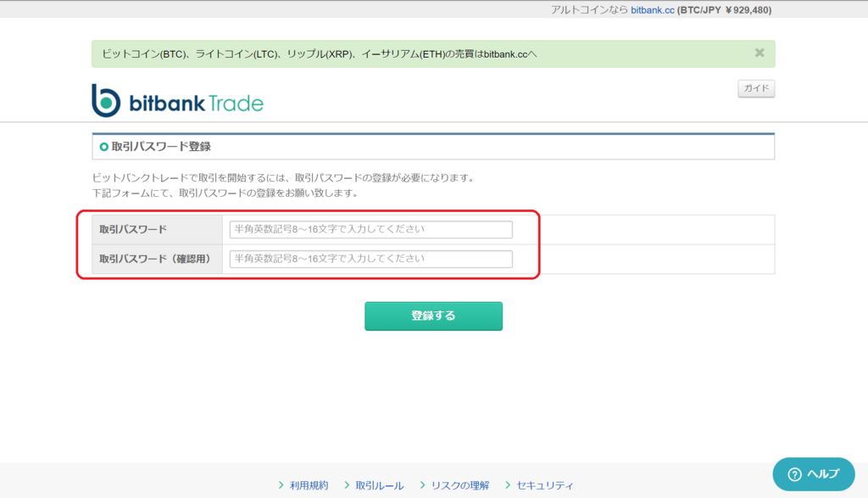The width and height of the screenshot is (868, 498).
Task: Click the BTC/JPY ¥929,480 price text
Action: point(724,10)
